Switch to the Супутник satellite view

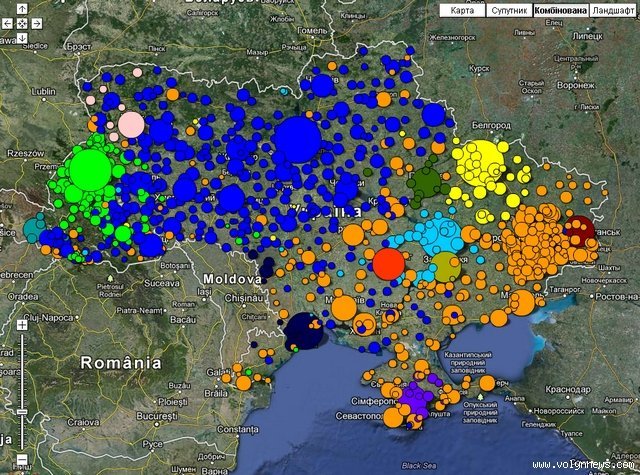pyautogui.click(x=507, y=10)
